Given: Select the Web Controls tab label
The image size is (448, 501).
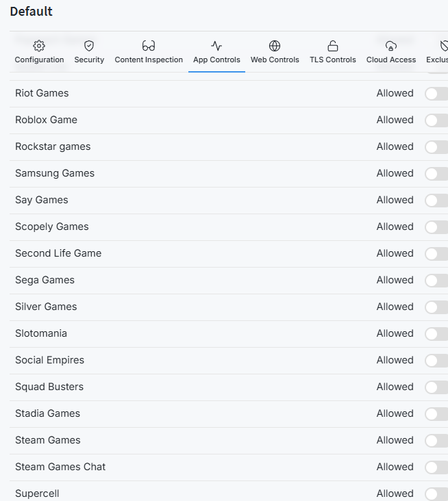Looking at the screenshot, I should click(275, 60).
